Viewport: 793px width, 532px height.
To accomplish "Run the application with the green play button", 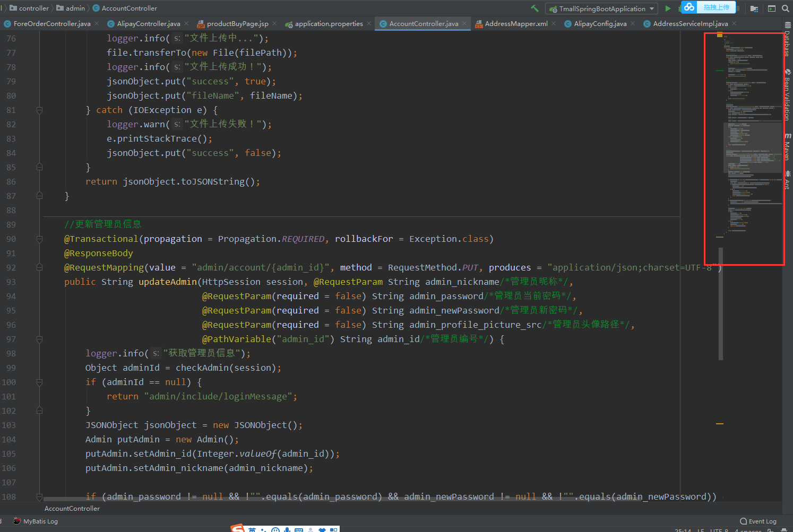I will point(668,8).
